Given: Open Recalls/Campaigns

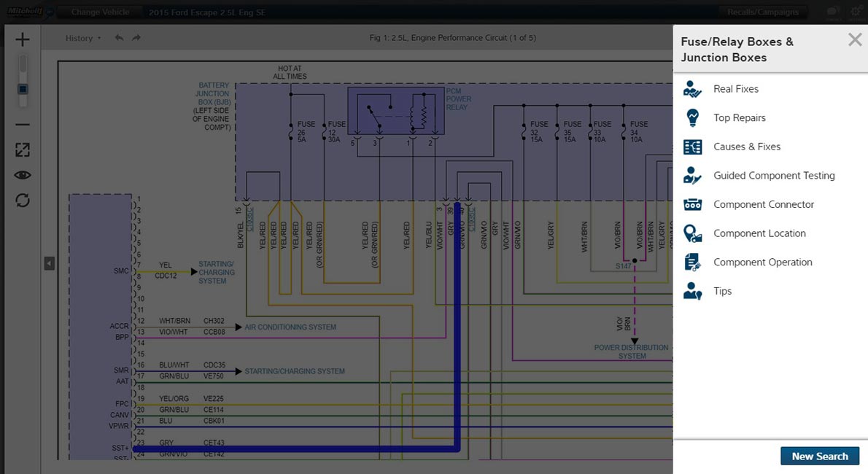Looking at the screenshot, I should click(762, 12).
